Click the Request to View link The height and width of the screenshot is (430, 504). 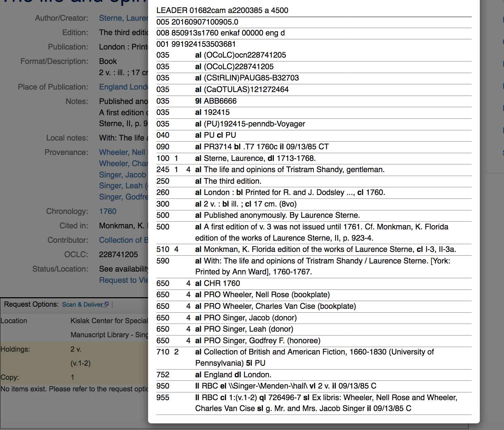(124, 280)
